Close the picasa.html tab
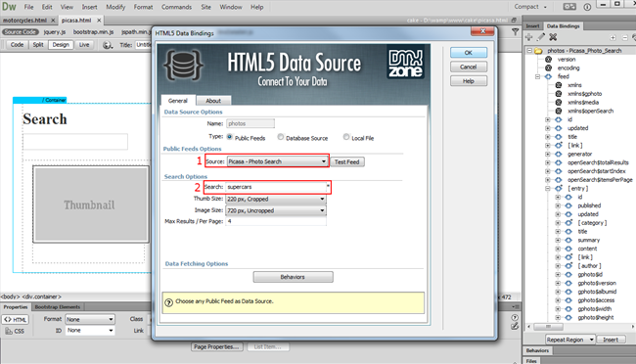Viewport: 636px width, 364px height. coord(99,20)
